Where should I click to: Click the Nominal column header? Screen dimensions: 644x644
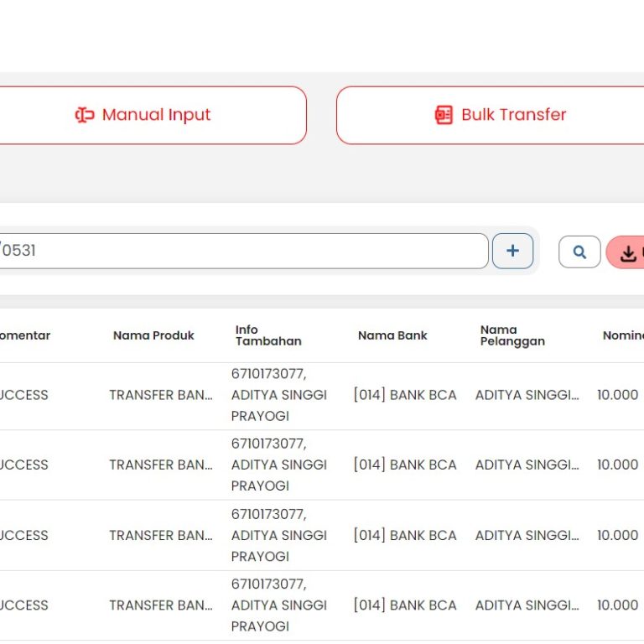[622, 335]
